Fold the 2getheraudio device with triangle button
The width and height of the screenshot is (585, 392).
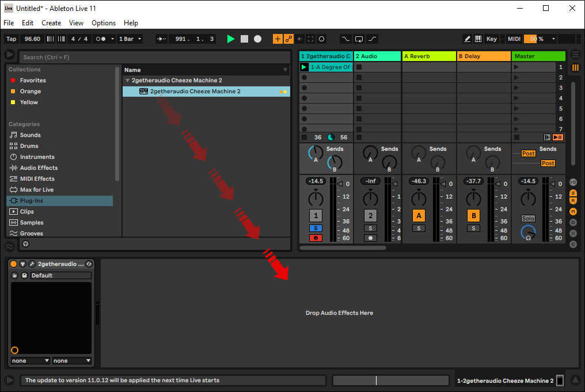pyautogui.click(x=23, y=264)
